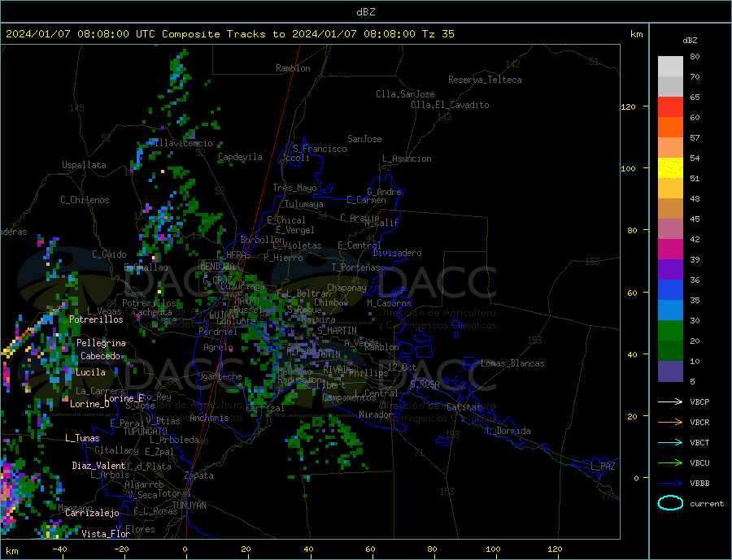Click the white VBCP arrow in legend

click(x=670, y=402)
